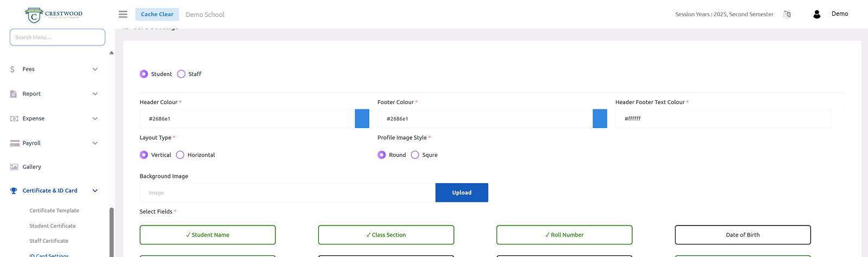Expand the Payroll menu chevron
This screenshot has height=257, width=868.
[x=95, y=143]
